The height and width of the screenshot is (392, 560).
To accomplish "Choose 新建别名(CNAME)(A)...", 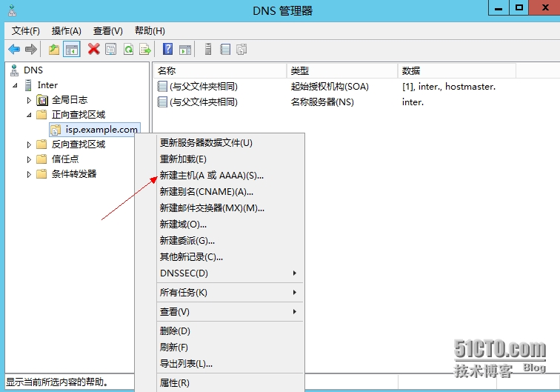I will coord(230,192).
